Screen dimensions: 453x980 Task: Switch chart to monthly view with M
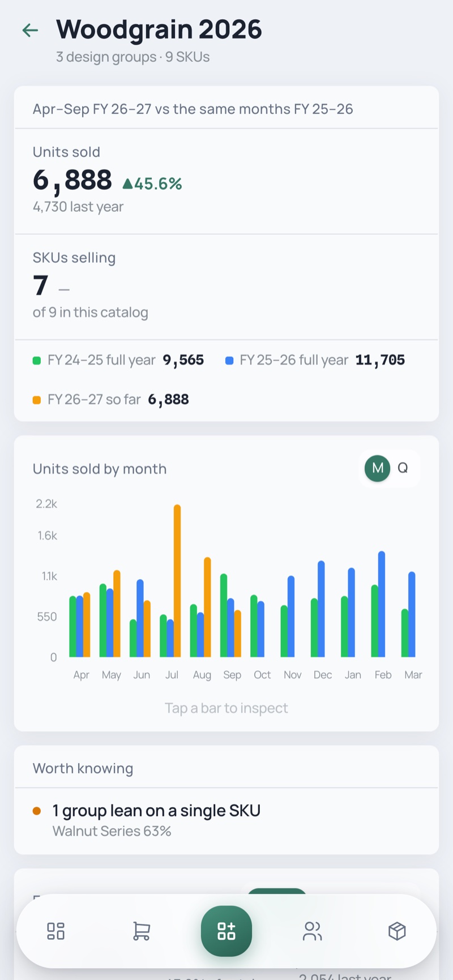(378, 468)
